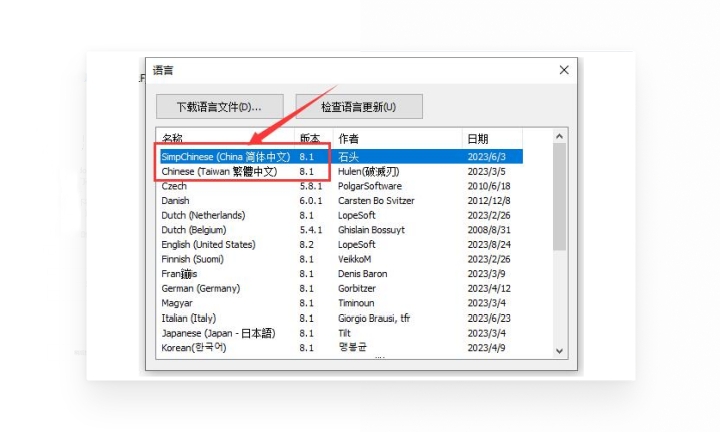Click author Hulen(破滅刃) cell

pos(369,171)
